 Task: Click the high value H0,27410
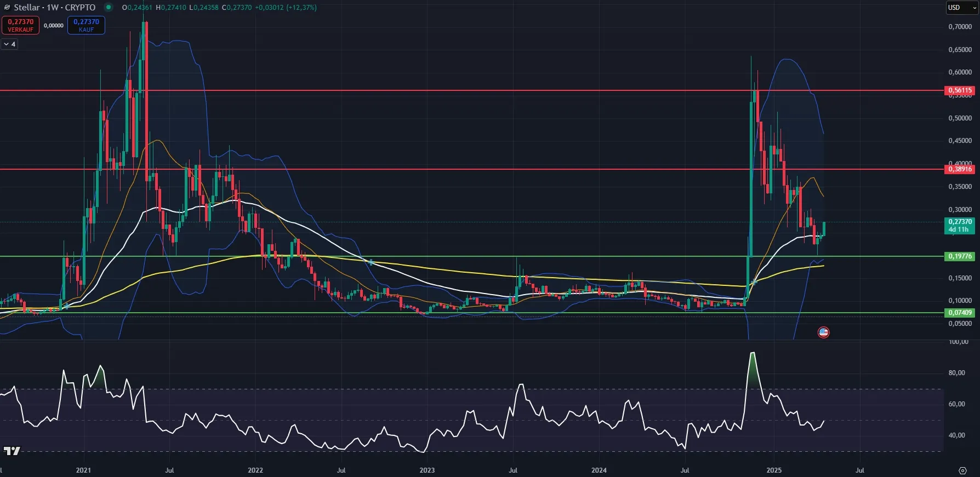point(171,8)
